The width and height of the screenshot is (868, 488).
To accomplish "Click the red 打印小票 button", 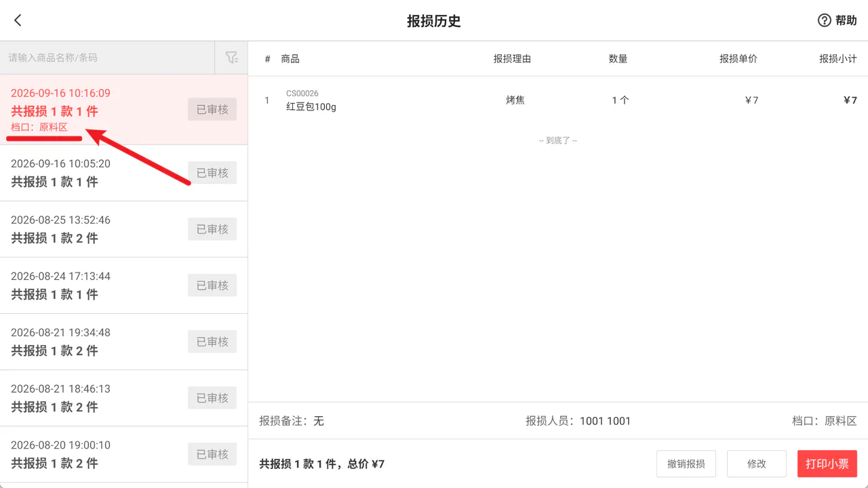I will [827, 464].
